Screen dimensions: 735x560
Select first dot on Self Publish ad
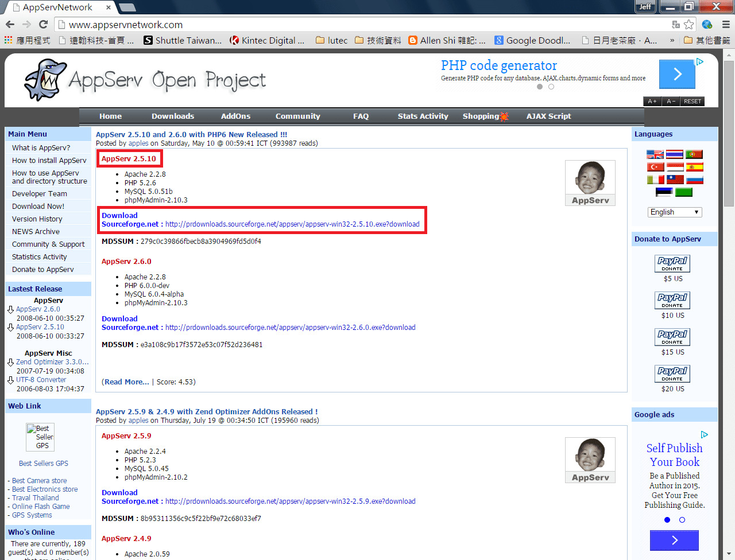(x=667, y=520)
